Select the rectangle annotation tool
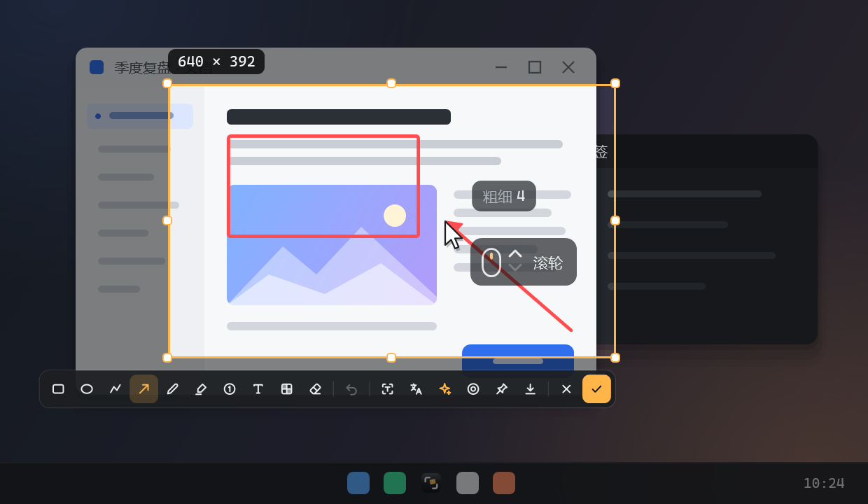Image resolution: width=868 pixels, height=504 pixels. 58,389
